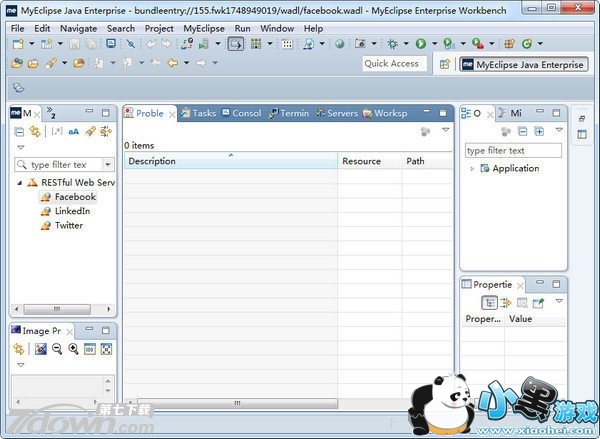Click the explorer panel horizontal scrollbar thumb
This screenshot has width=600, height=439.
(x=57, y=309)
